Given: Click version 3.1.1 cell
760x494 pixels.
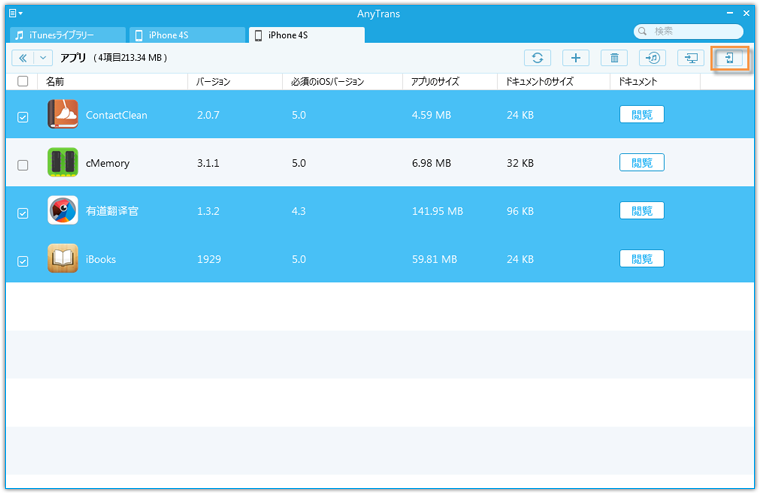Looking at the screenshot, I should tap(208, 163).
